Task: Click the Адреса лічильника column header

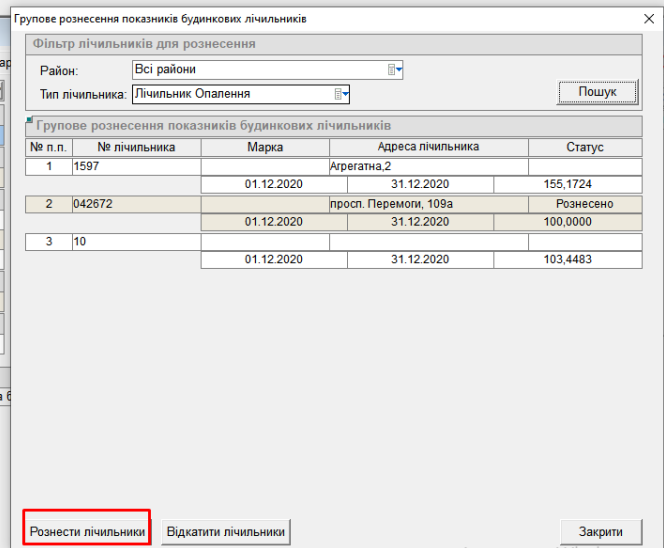Action: click(x=429, y=147)
